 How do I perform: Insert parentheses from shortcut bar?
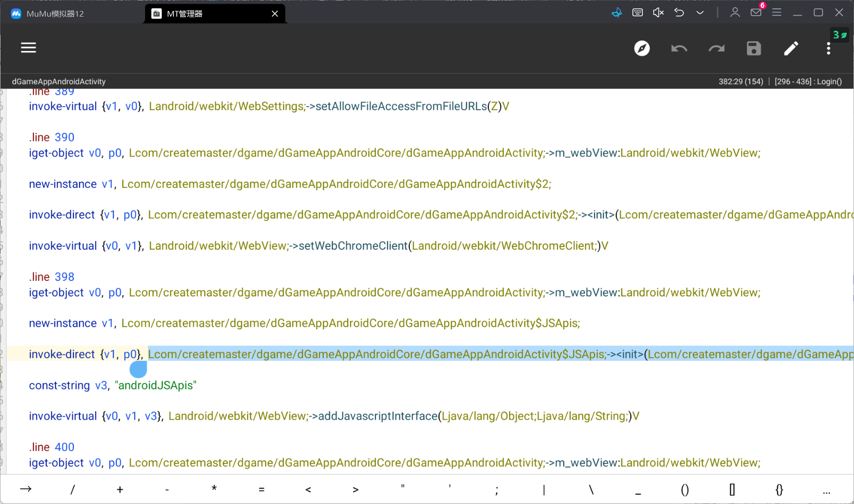pos(685,489)
